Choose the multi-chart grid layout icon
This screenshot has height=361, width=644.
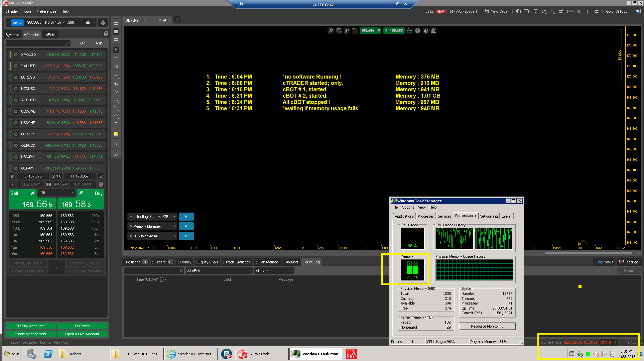(116, 24)
